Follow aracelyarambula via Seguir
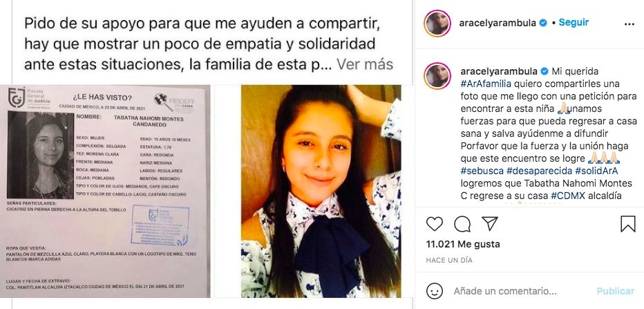The height and width of the screenshot is (309, 644). [x=574, y=23]
